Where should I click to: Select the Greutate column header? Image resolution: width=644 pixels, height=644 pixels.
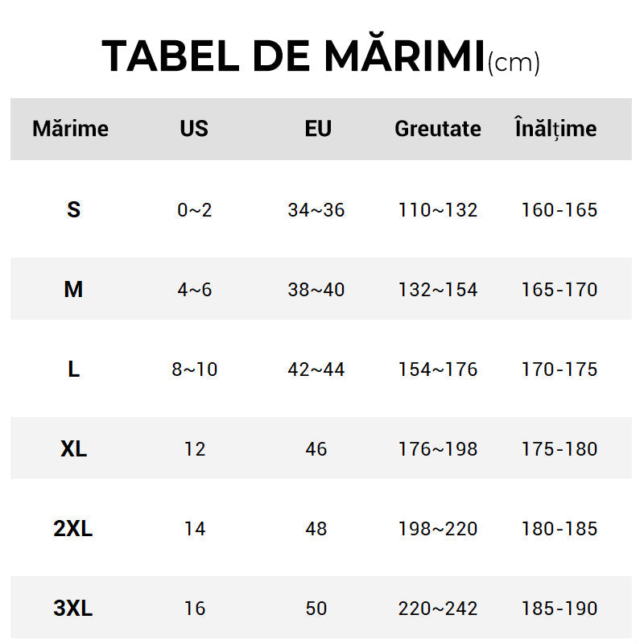point(438,129)
